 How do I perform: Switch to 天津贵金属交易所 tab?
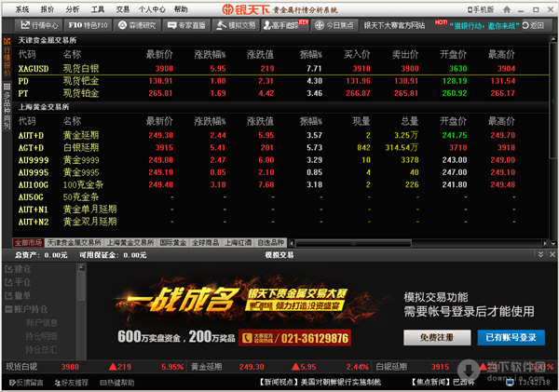(x=75, y=243)
